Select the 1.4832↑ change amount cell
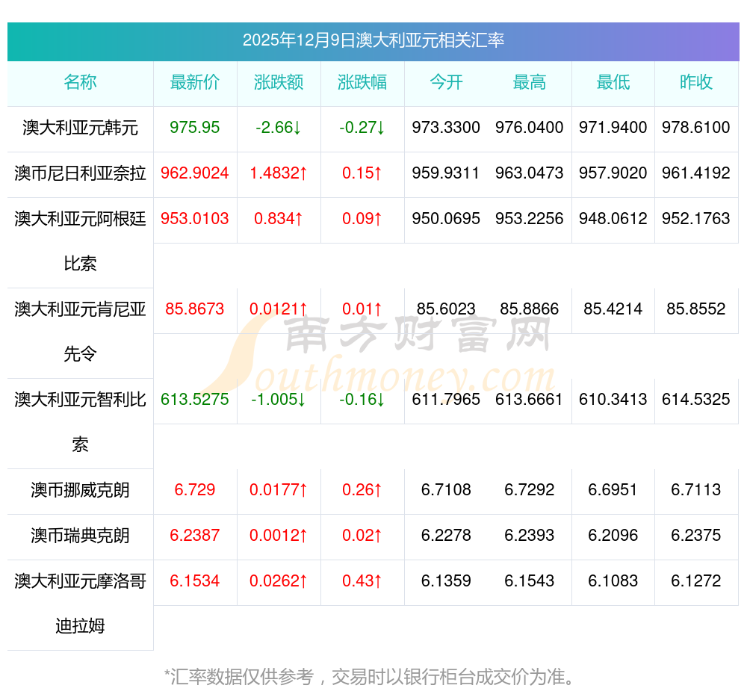This screenshot has width=747, height=700. click(279, 173)
